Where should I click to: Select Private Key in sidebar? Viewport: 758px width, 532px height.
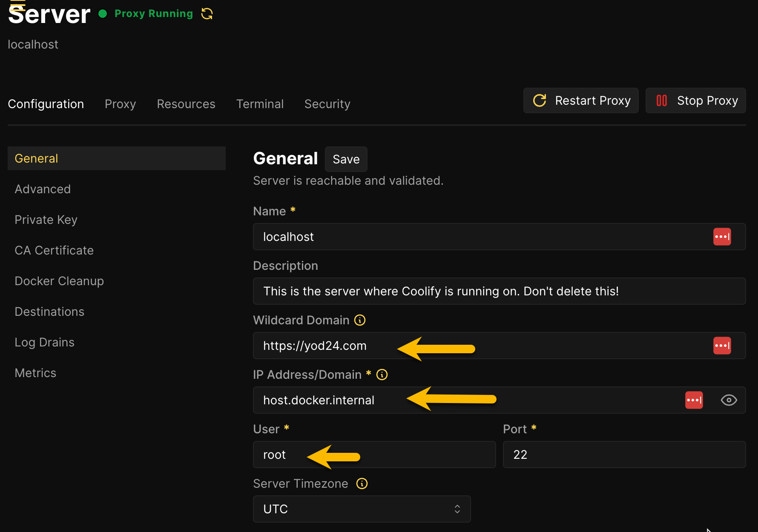coord(46,220)
